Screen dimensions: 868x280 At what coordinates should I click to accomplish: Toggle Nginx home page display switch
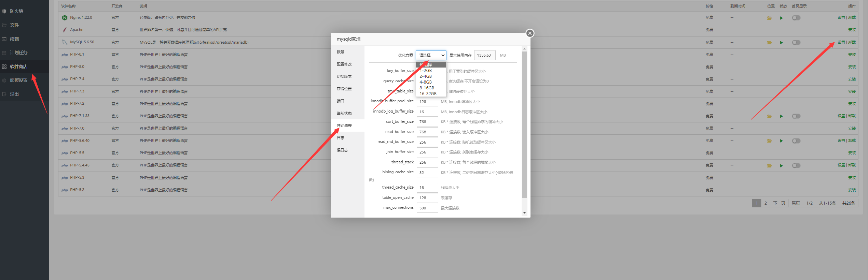pos(796,18)
